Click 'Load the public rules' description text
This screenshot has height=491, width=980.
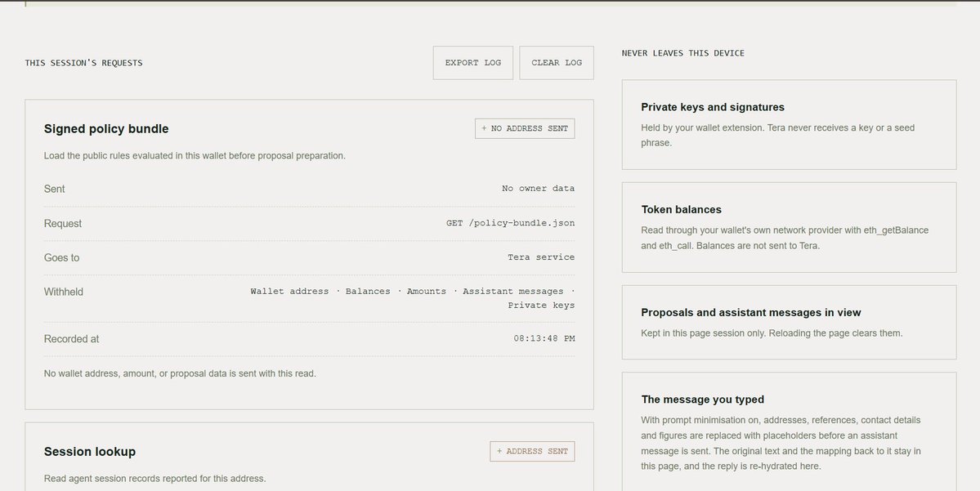195,155
